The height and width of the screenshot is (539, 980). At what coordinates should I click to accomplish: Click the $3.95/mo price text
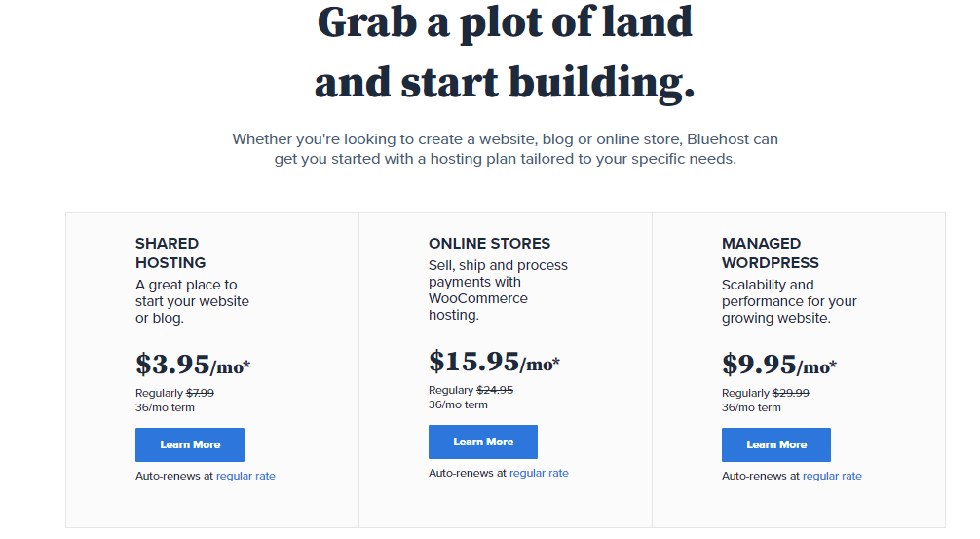[x=193, y=365]
